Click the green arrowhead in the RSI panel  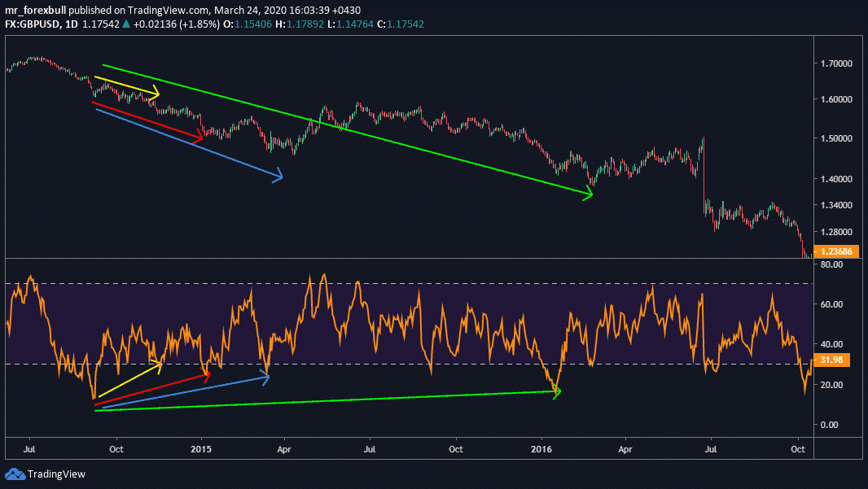click(556, 391)
